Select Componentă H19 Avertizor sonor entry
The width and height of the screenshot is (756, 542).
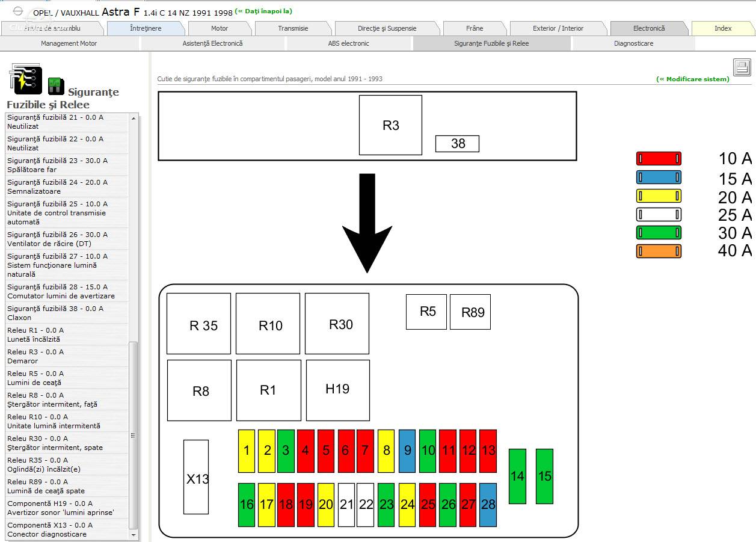coord(67,508)
